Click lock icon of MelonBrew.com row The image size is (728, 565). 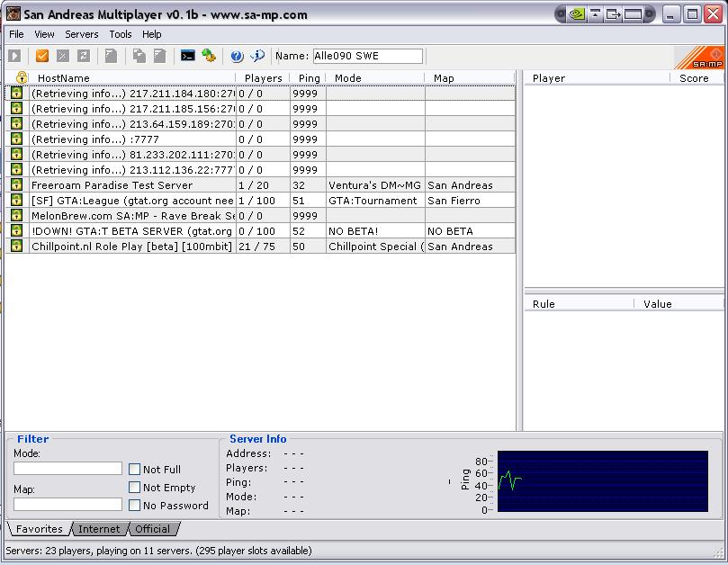click(x=17, y=215)
